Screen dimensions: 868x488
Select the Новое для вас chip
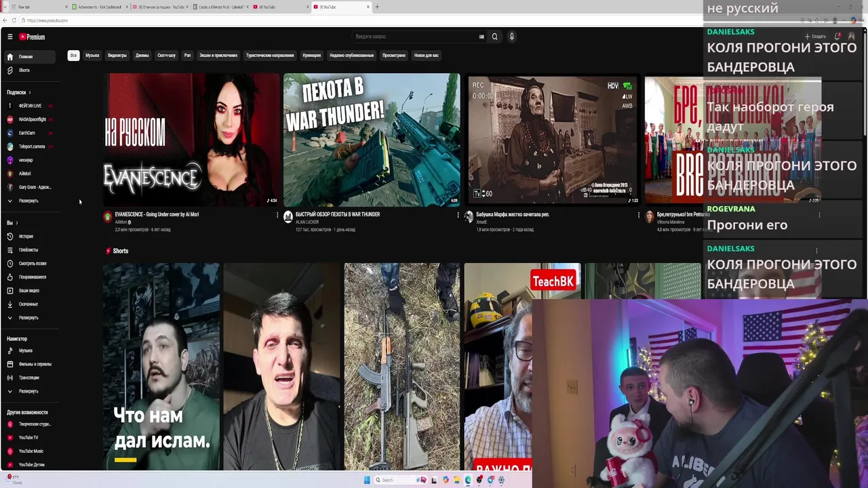[x=427, y=56]
